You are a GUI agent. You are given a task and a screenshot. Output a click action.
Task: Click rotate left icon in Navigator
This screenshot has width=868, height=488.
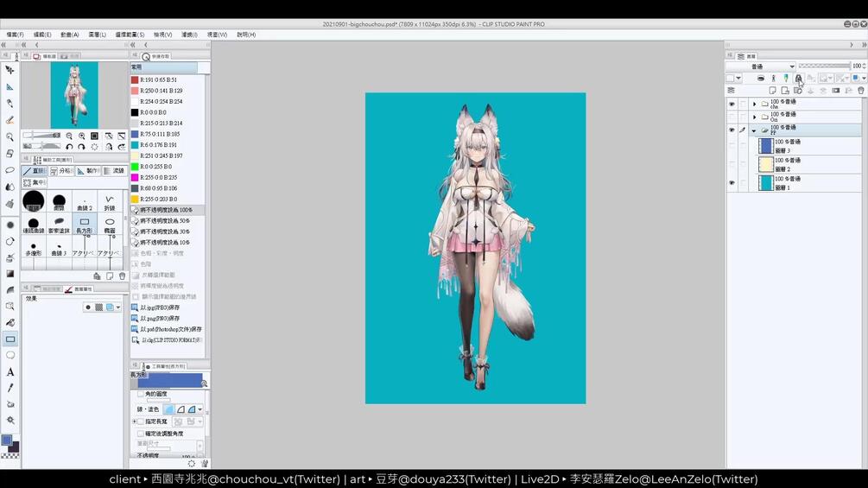(x=69, y=147)
